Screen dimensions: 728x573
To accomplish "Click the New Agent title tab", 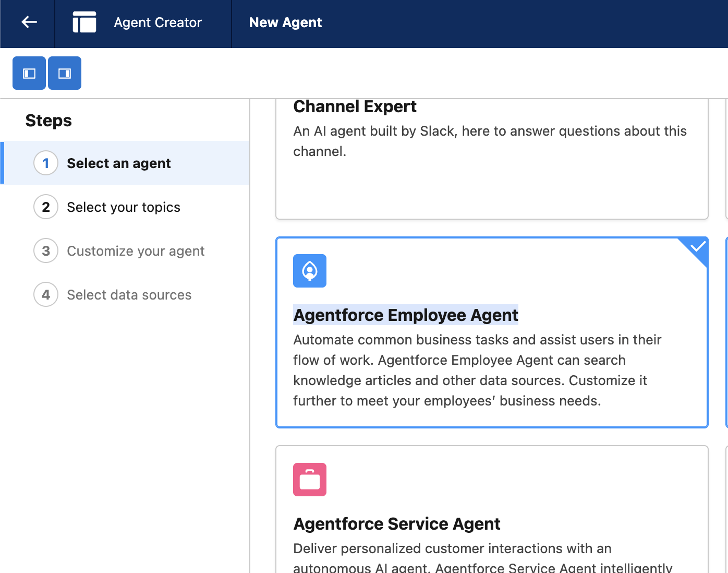I will [x=285, y=22].
